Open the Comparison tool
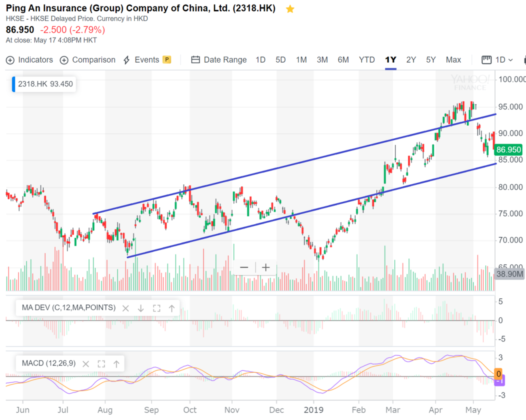 [x=88, y=60]
